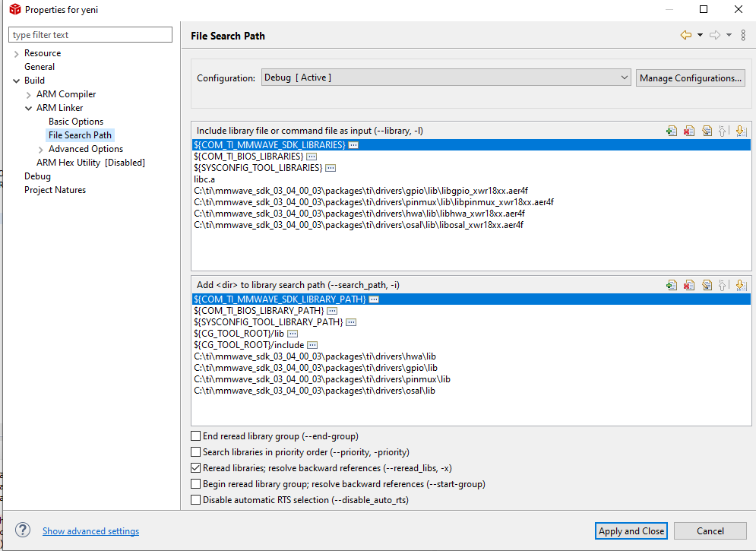Click ellipsis box next to ${CG_TOOL_ROOT}/include
This screenshot has width=756, height=551.
point(312,345)
